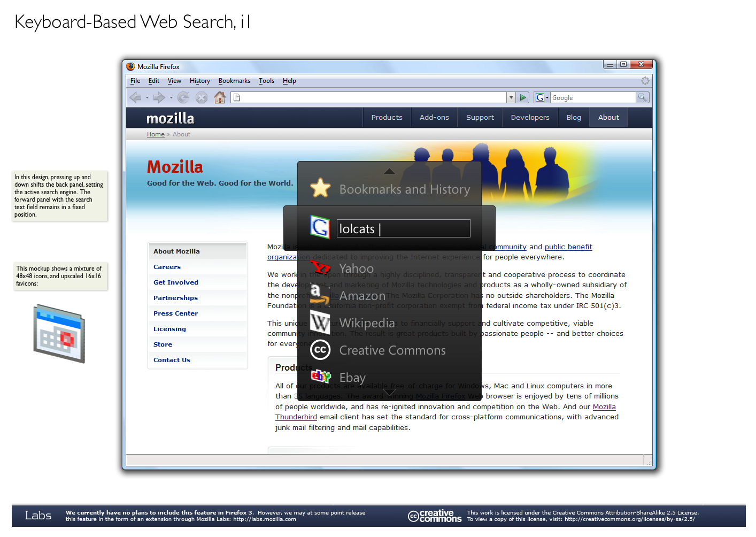Open the Careers sidebar link
Screen dimensions: 756x537
pyautogui.click(x=167, y=267)
